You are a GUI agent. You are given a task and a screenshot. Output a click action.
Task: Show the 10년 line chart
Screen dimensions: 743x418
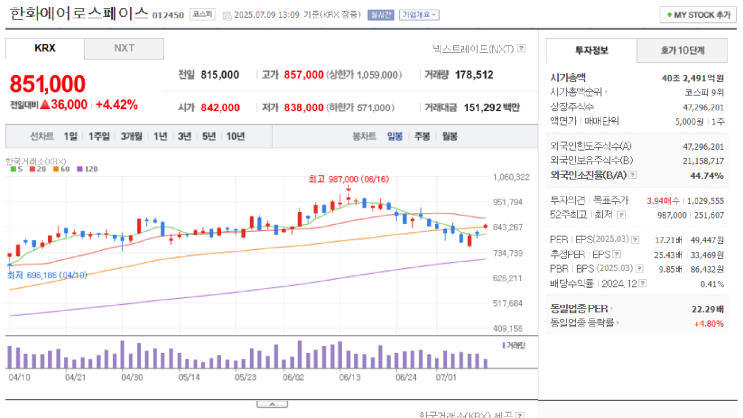(235, 136)
